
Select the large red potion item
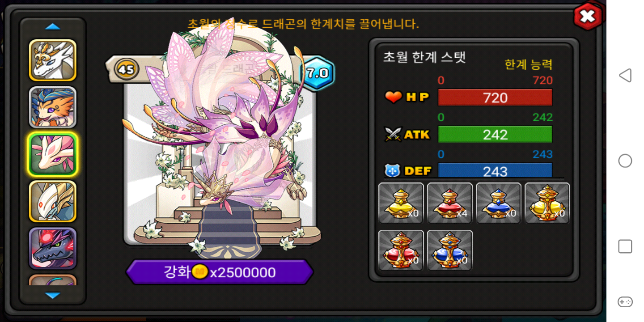[x=401, y=250]
